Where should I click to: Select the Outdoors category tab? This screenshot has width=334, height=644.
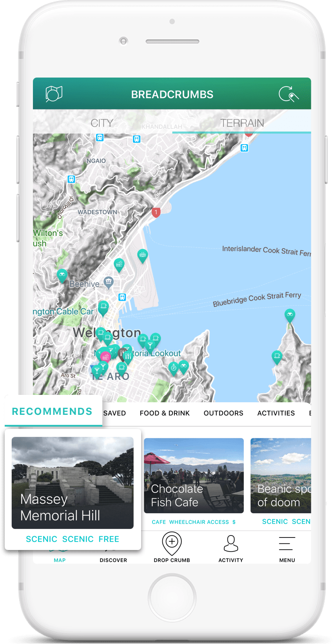click(x=223, y=413)
